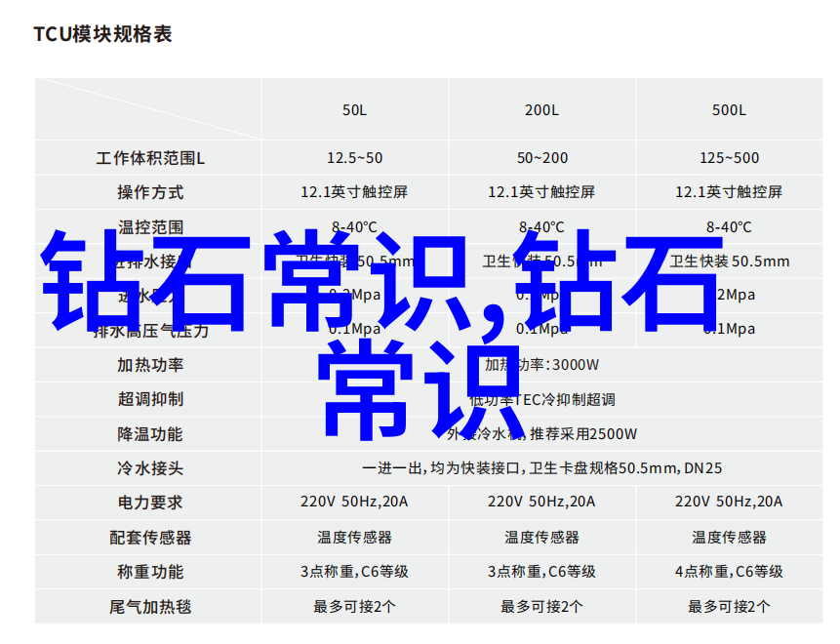Click the row label '配套传感器'
Screen dimensions: 840x644
tap(150, 538)
